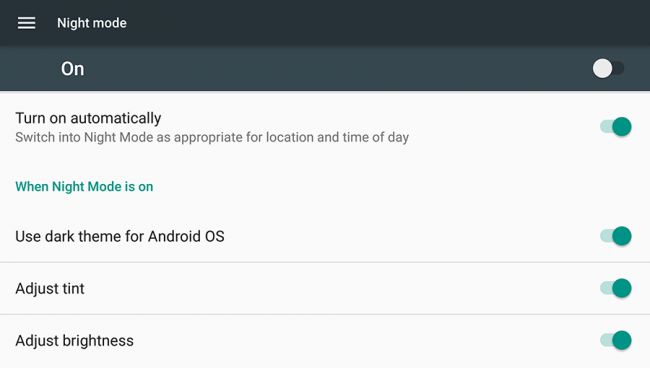This screenshot has height=368, width=650.
Task: Click the teal knob beside Adjust brightness
Action: point(622,340)
